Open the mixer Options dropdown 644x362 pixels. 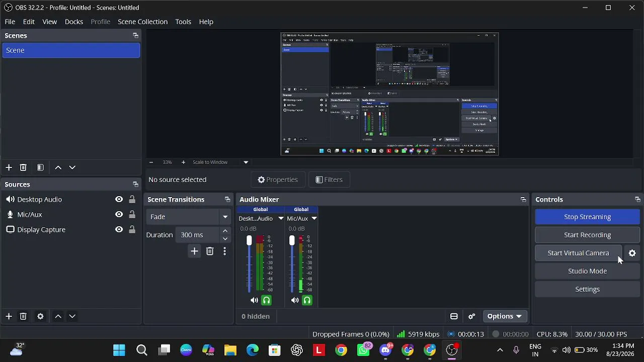click(x=504, y=316)
